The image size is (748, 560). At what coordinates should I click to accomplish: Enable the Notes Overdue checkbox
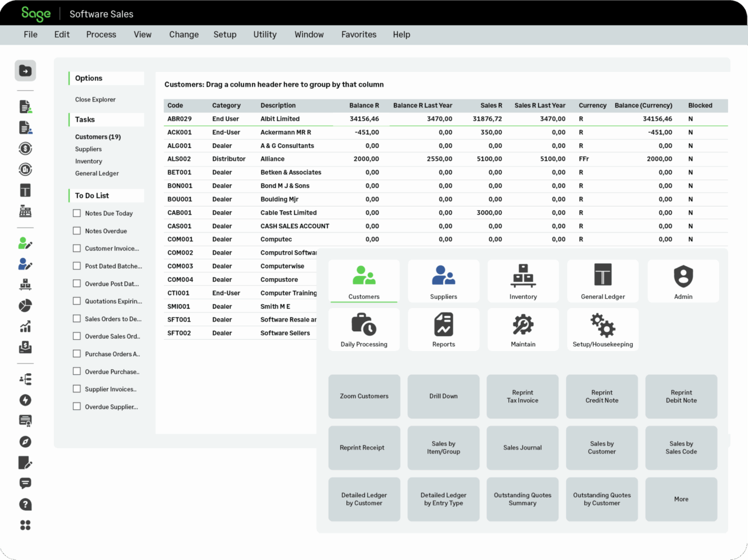point(77,231)
